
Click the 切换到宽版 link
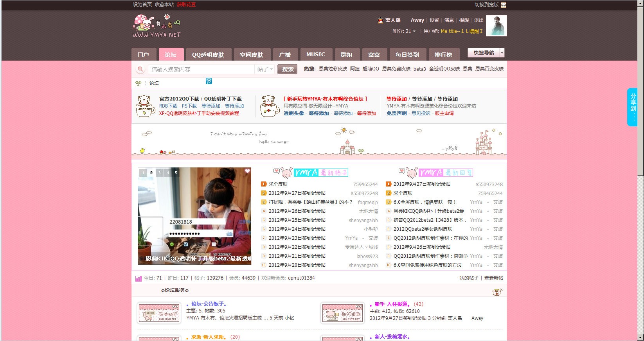tap(487, 5)
